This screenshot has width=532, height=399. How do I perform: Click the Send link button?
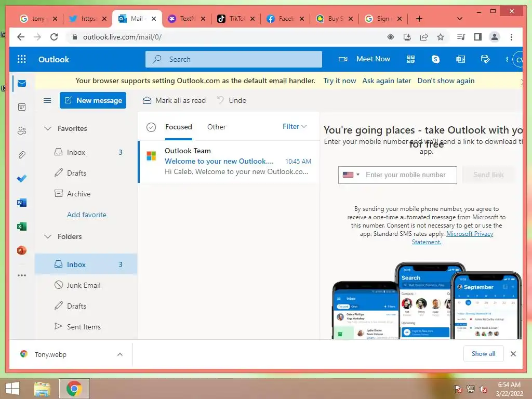(x=488, y=175)
